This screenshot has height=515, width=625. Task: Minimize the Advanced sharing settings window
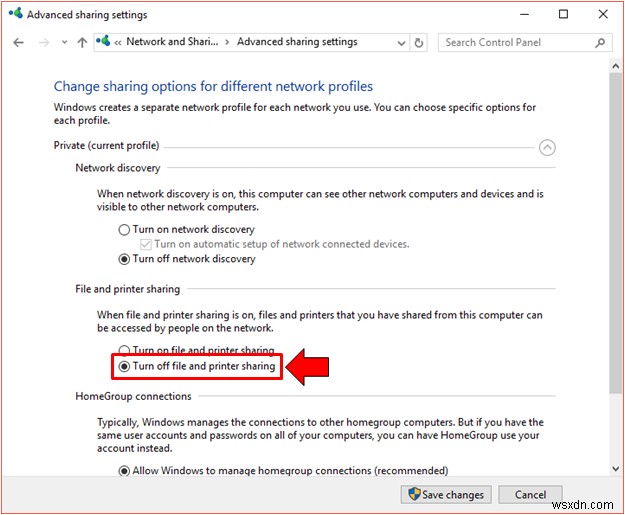tap(525, 14)
